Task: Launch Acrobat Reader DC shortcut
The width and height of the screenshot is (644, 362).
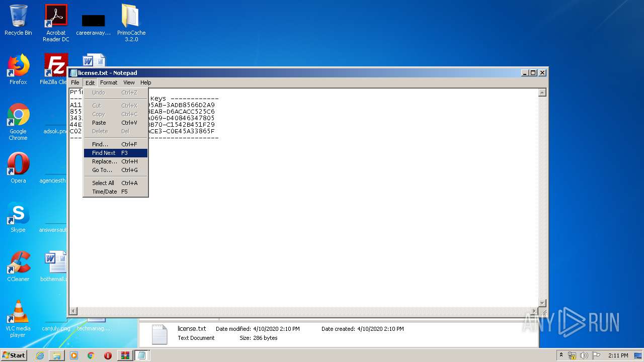Action: (56, 23)
